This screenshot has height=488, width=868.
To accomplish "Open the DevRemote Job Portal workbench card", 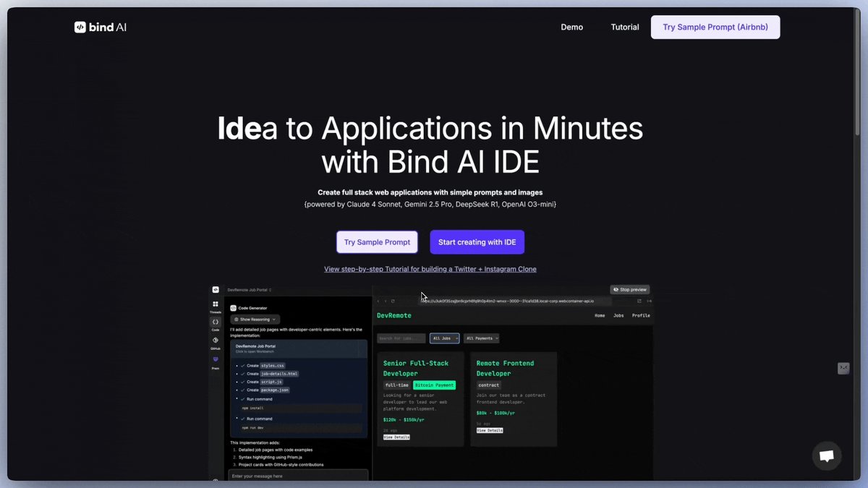I will tap(299, 348).
